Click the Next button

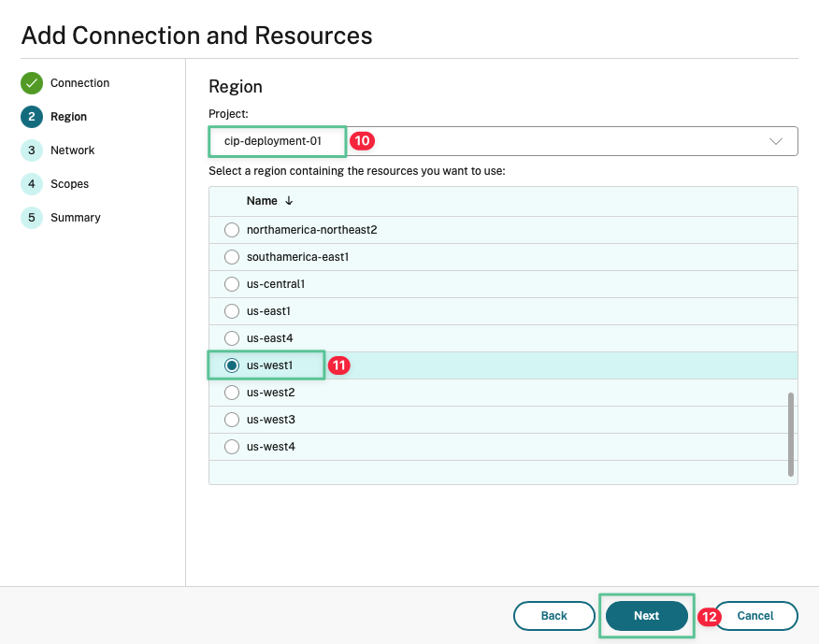click(x=646, y=616)
